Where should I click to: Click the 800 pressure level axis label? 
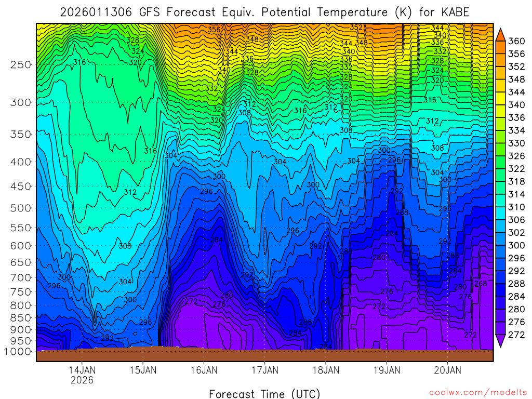pos(21,305)
